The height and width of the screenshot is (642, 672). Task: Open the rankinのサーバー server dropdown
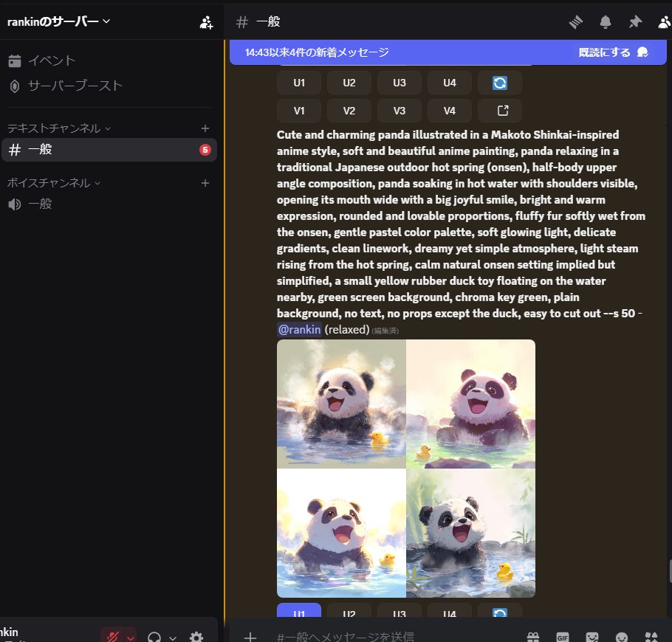[59, 21]
